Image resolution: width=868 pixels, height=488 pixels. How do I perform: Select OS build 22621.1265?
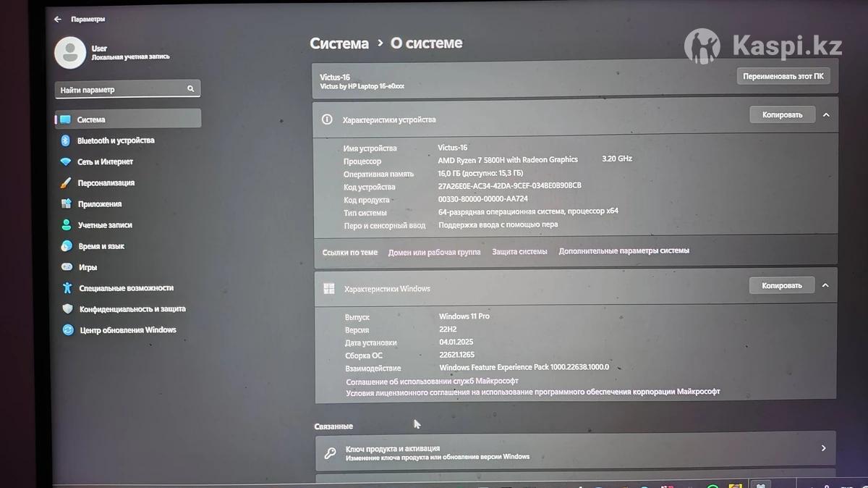point(456,355)
